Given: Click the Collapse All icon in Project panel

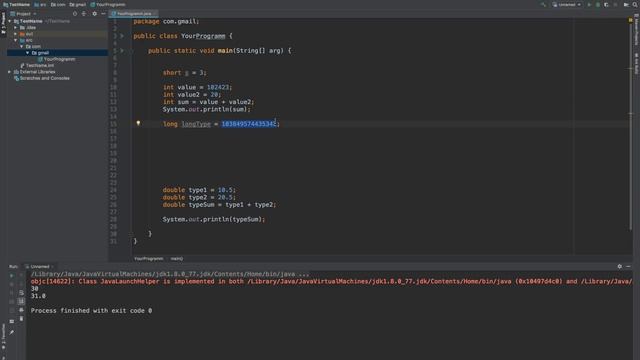Looking at the screenshot, I should (x=84, y=13).
